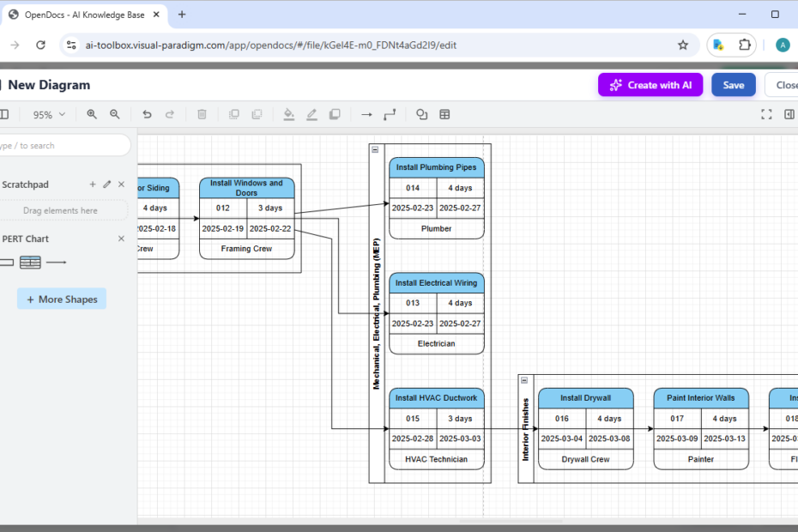
Task: Select the straight arrow connector tool
Action: pyautogui.click(x=366, y=114)
